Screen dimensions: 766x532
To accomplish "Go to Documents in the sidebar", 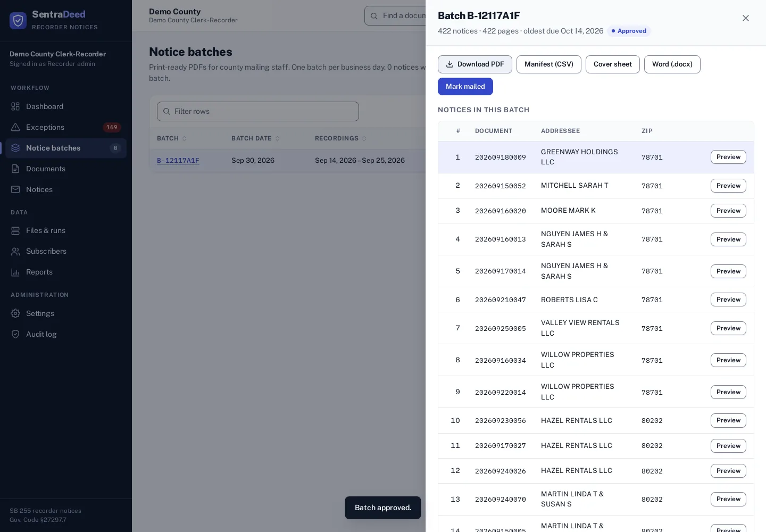I will pyautogui.click(x=66, y=169).
